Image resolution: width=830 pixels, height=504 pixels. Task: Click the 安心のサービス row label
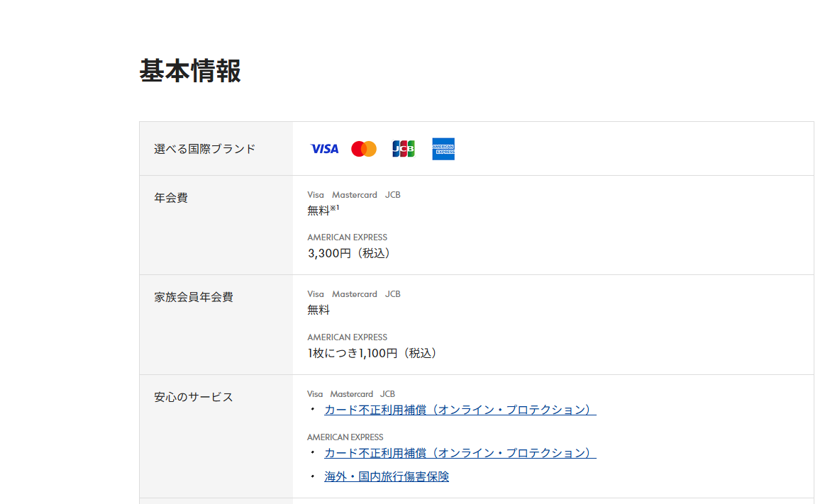194,397
